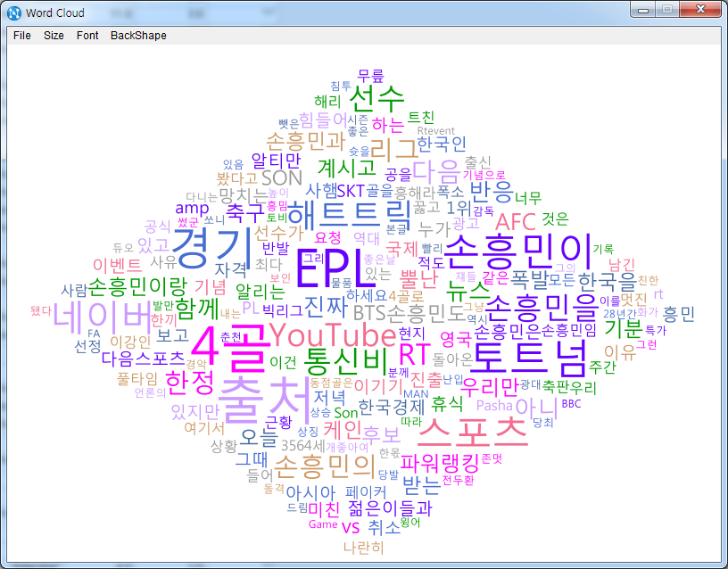Image resolution: width=728 pixels, height=569 pixels.
Task: Click the word "무릎" at the top
Action: coord(371,75)
